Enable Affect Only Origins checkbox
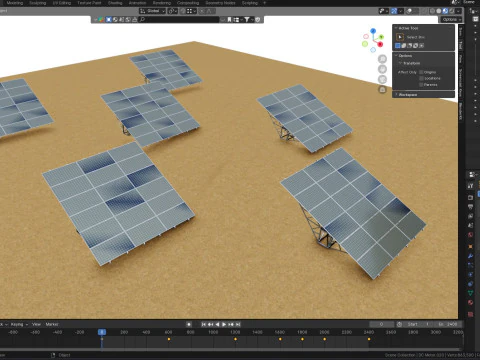Screen dimensions: 480x360 (421, 72)
